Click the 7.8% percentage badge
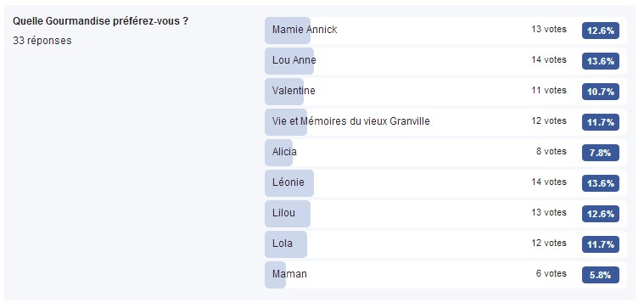The image size is (644, 308). coord(601,153)
